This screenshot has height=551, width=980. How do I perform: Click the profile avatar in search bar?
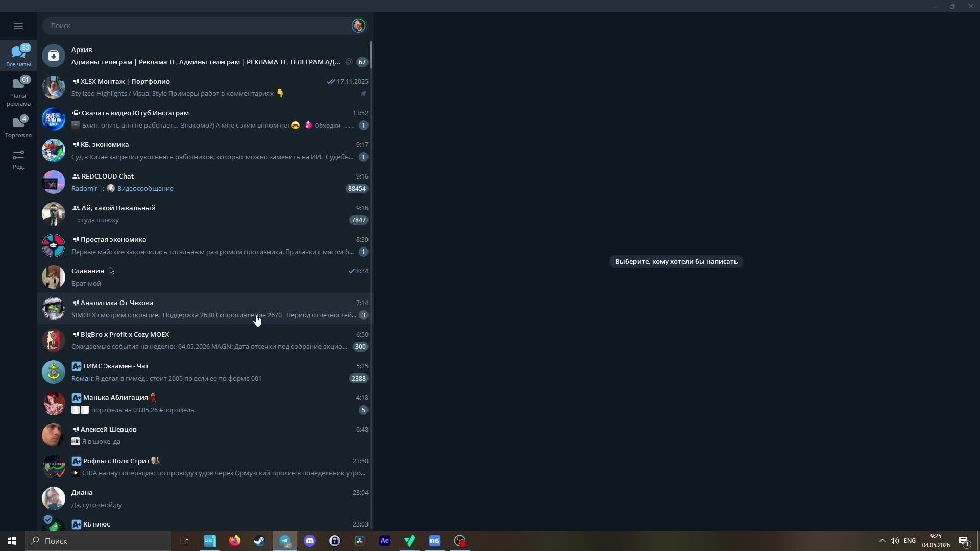pyautogui.click(x=358, y=26)
